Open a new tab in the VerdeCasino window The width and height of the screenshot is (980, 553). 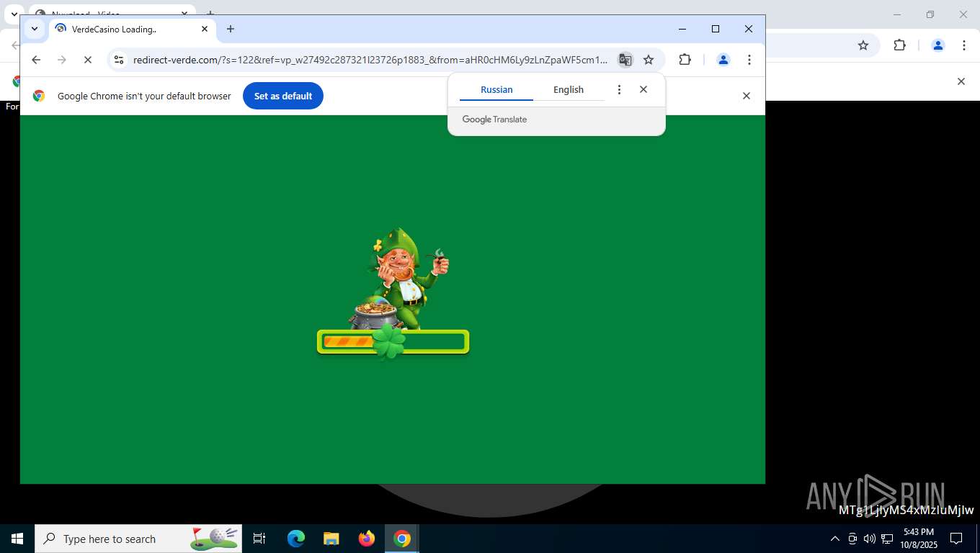point(231,29)
